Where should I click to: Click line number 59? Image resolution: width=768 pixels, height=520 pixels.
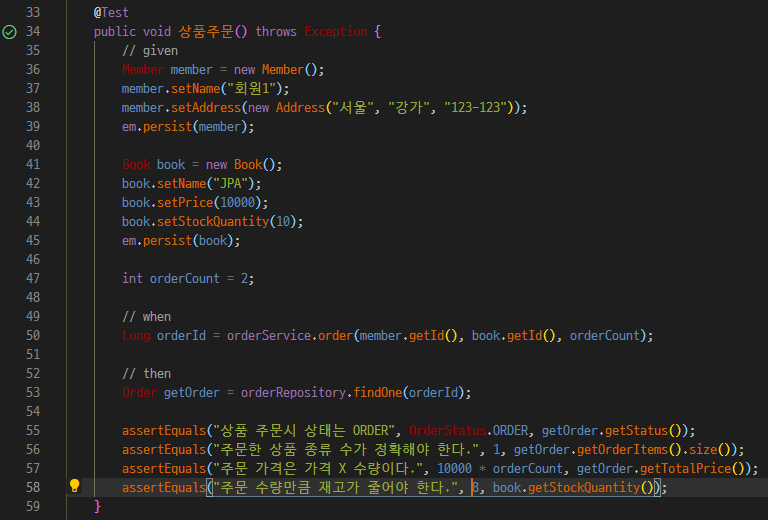pyautogui.click(x=33, y=506)
